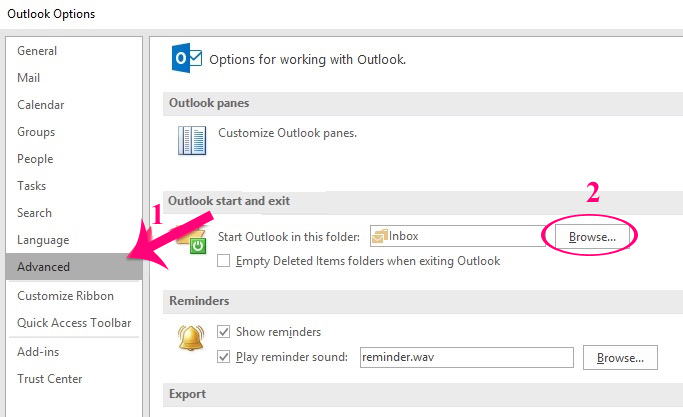Click the reminder.wav sound field
This screenshot has width=683, height=417.
tap(465, 357)
